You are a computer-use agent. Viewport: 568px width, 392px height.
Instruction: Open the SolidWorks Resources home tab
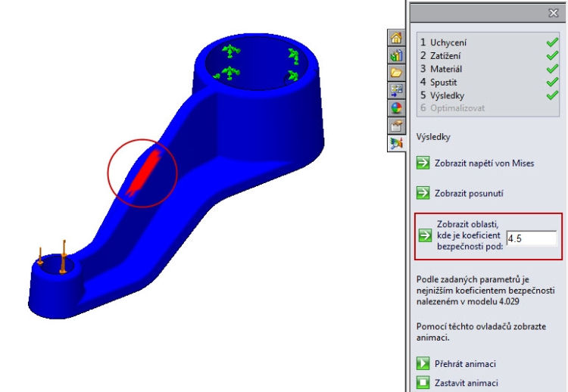tap(396, 38)
